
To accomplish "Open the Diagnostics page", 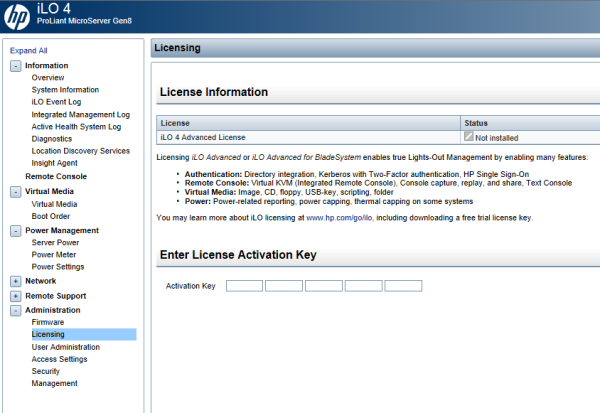I will pos(52,139).
